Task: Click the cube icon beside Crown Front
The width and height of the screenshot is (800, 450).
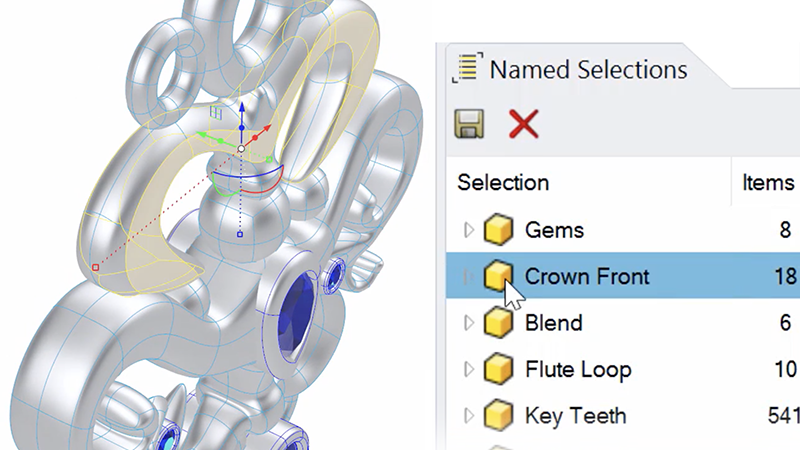Action: 498,276
